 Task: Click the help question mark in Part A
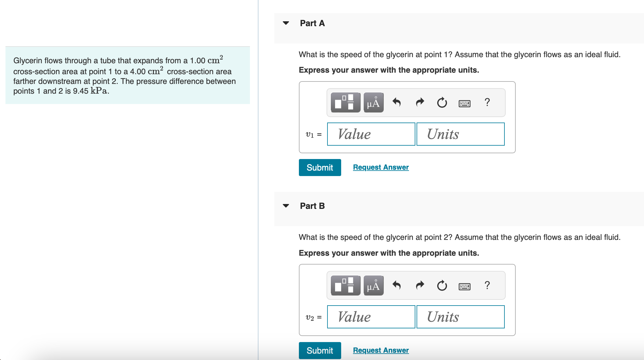[x=487, y=102]
